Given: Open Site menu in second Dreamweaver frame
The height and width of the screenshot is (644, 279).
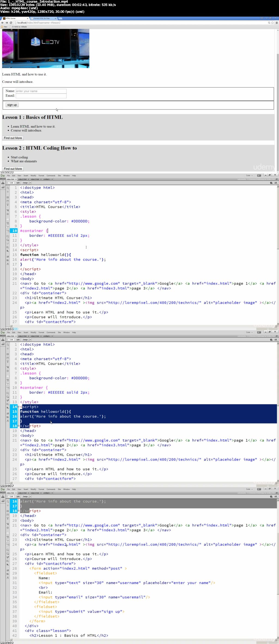Looking at the screenshot, I should click(59, 332).
